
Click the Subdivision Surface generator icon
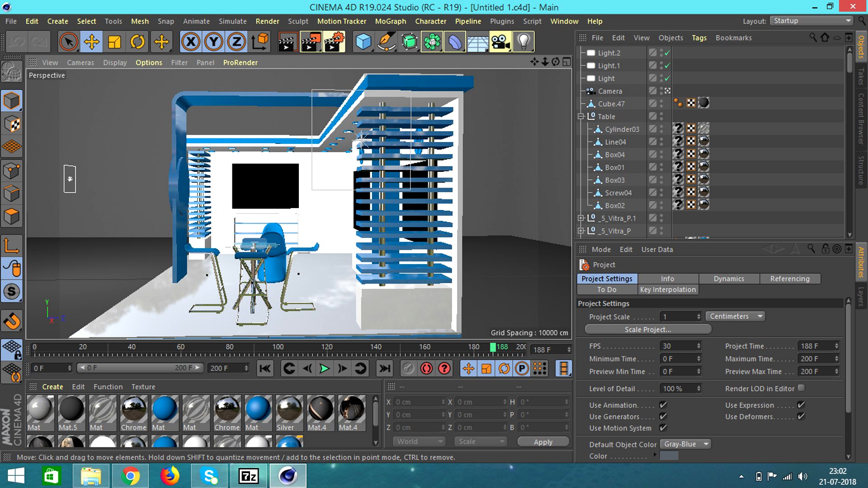409,42
